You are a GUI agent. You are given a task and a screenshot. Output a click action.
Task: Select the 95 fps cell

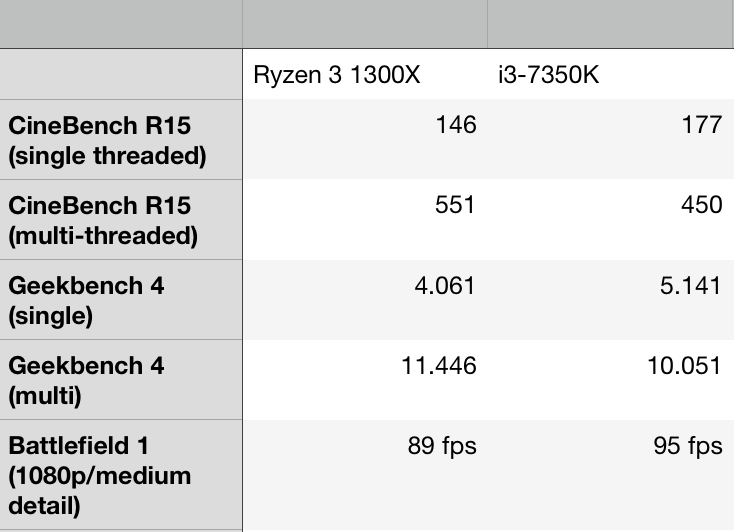point(610,474)
